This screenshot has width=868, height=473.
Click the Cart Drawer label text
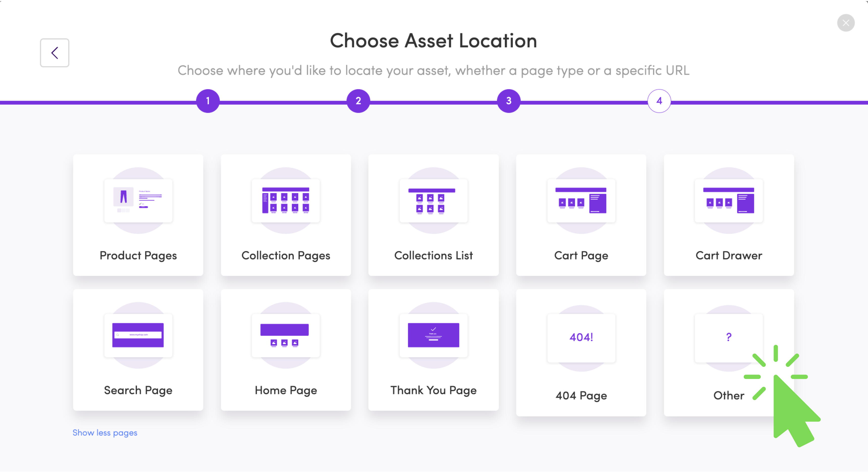728,256
